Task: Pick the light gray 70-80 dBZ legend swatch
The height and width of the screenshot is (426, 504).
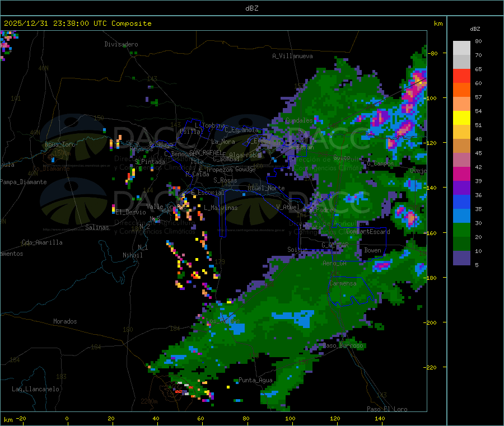Action: [x=461, y=48]
